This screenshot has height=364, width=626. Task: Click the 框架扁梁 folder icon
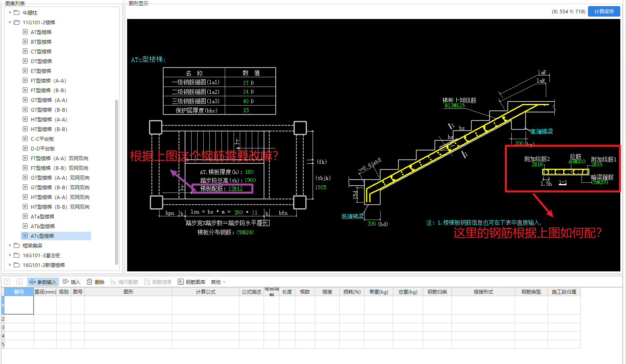(x=17, y=245)
